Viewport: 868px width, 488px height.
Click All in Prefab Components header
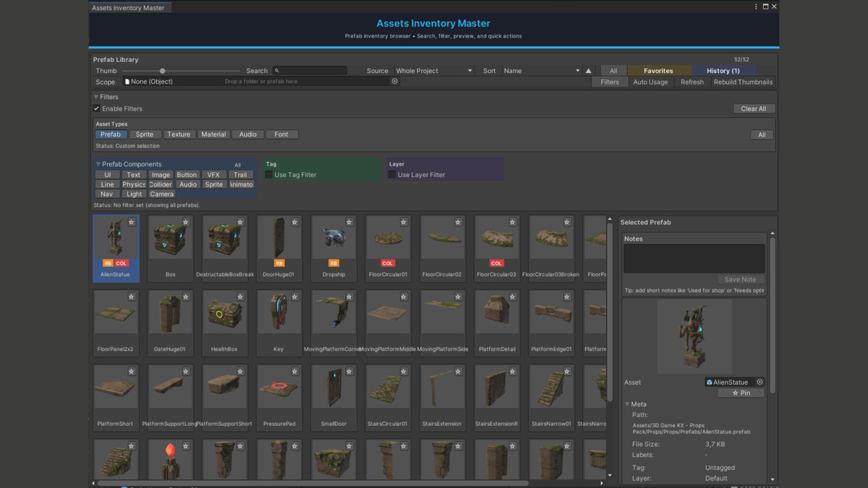[x=237, y=165]
